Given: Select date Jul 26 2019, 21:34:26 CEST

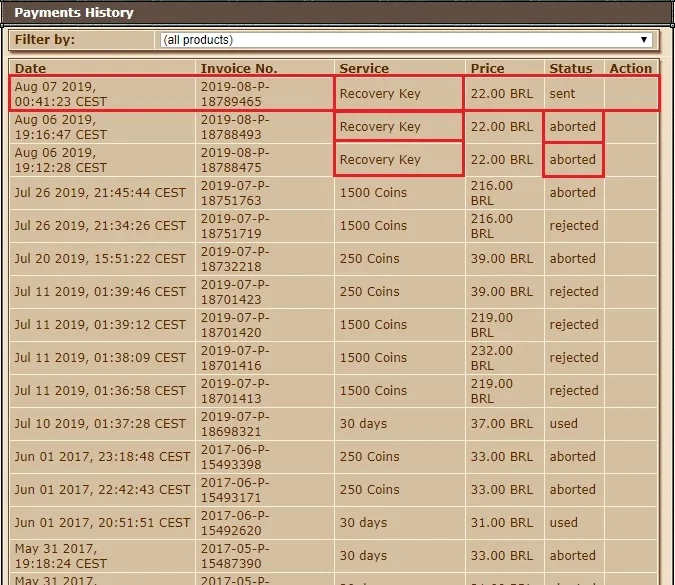Looking at the screenshot, I should point(100,226).
